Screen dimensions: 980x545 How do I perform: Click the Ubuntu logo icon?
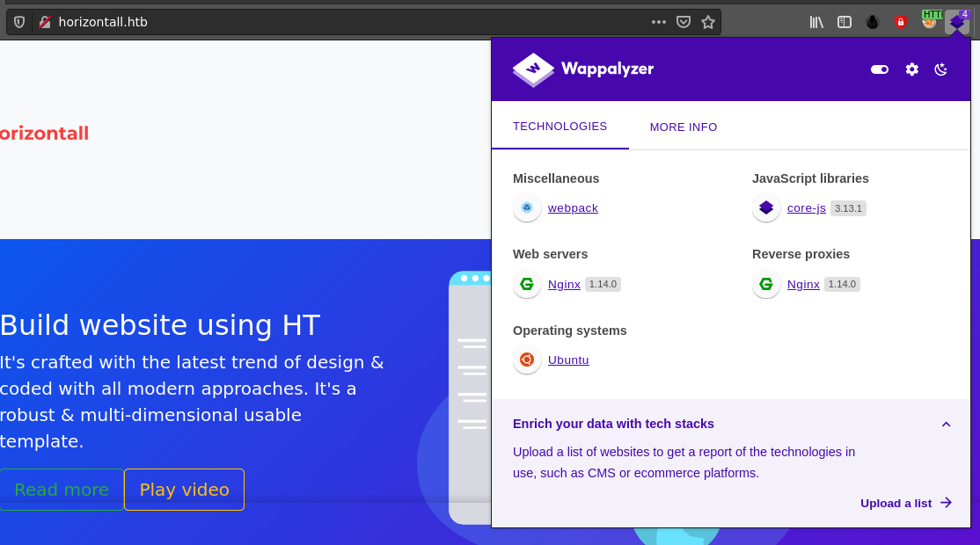[x=527, y=360]
